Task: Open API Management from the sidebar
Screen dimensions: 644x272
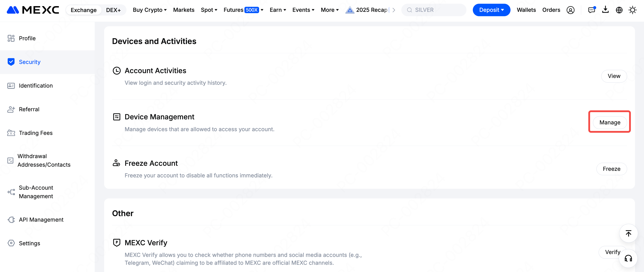Action: click(41, 219)
